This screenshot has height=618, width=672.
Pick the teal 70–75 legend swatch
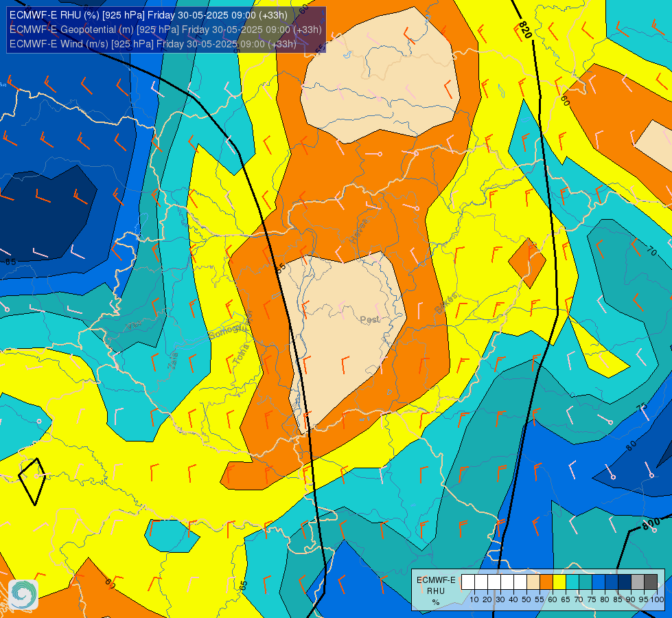tap(586, 582)
